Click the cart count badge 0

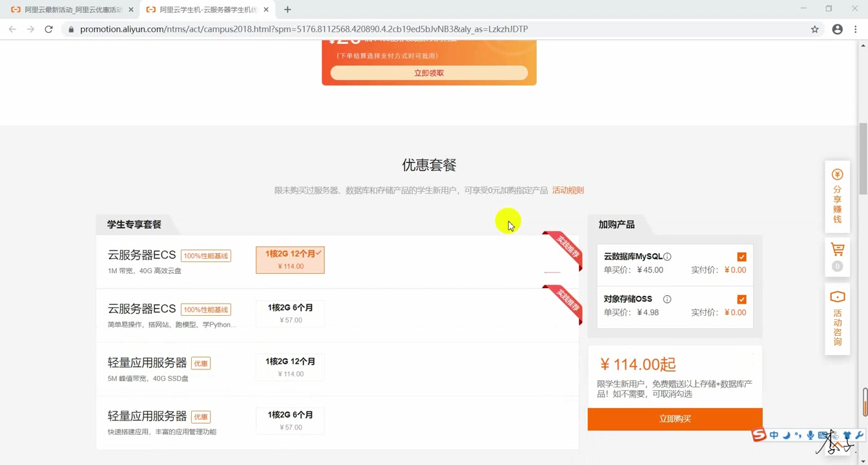point(838,266)
